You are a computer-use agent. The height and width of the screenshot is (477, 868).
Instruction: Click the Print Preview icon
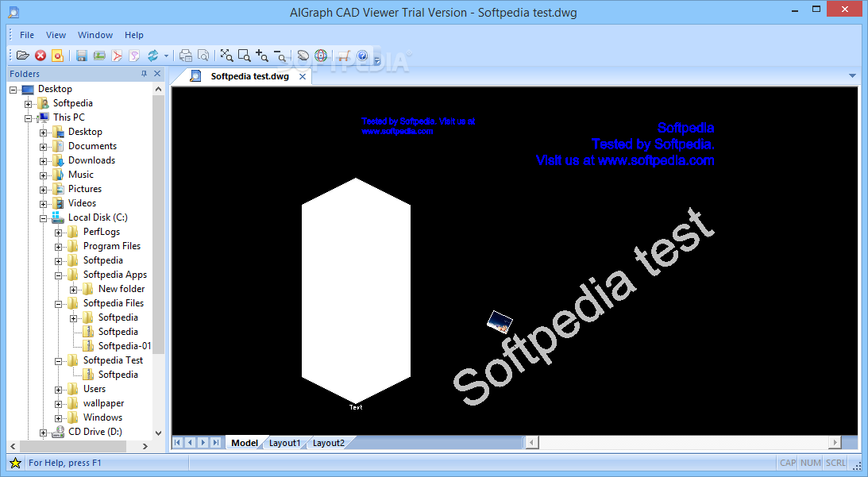click(x=203, y=56)
